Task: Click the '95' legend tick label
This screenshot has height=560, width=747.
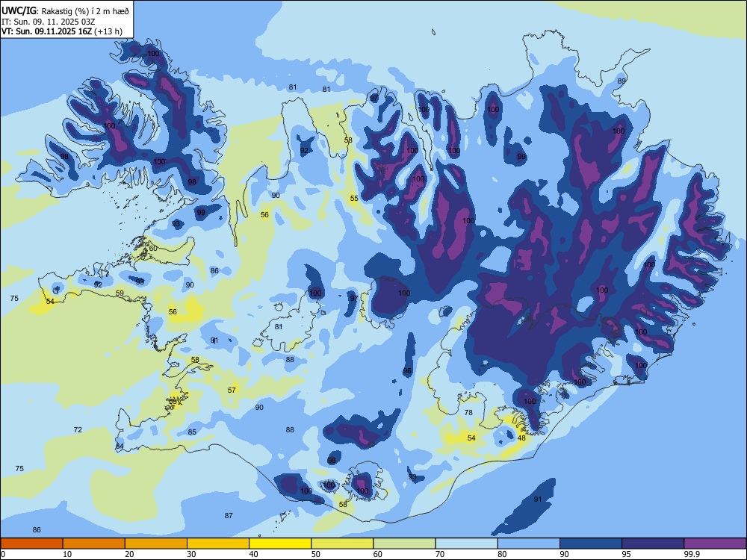Action: click(627, 554)
